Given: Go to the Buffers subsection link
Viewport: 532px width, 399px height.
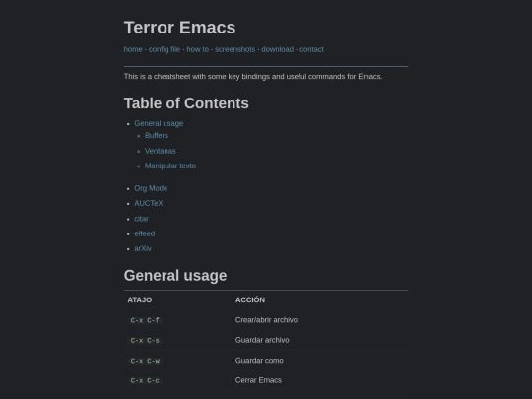Looking at the screenshot, I should click(x=157, y=135).
